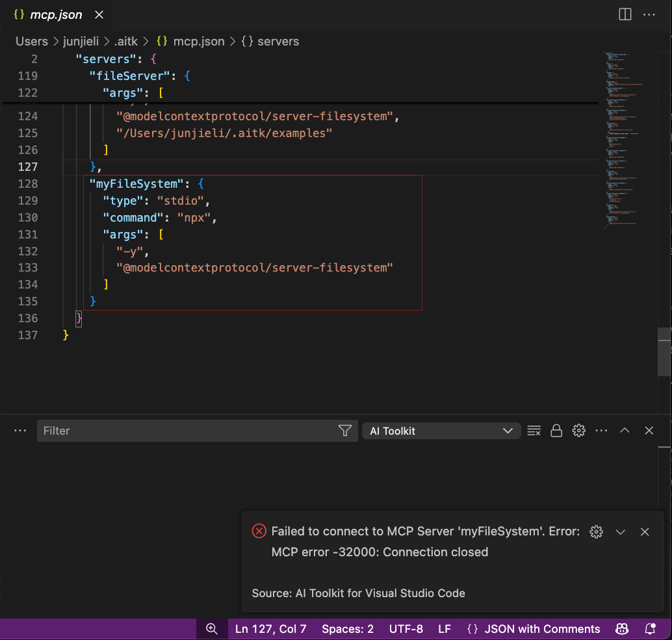The width and height of the screenshot is (672, 640).
Task: Open the AI Toolkit output channel dropdown
Action: [441, 430]
